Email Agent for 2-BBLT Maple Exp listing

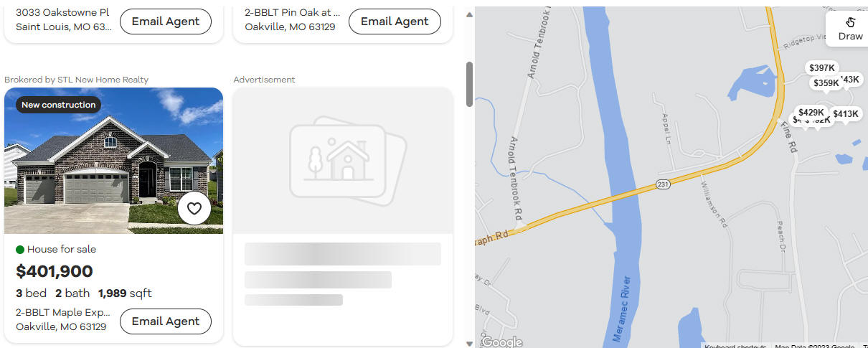point(166,321)
